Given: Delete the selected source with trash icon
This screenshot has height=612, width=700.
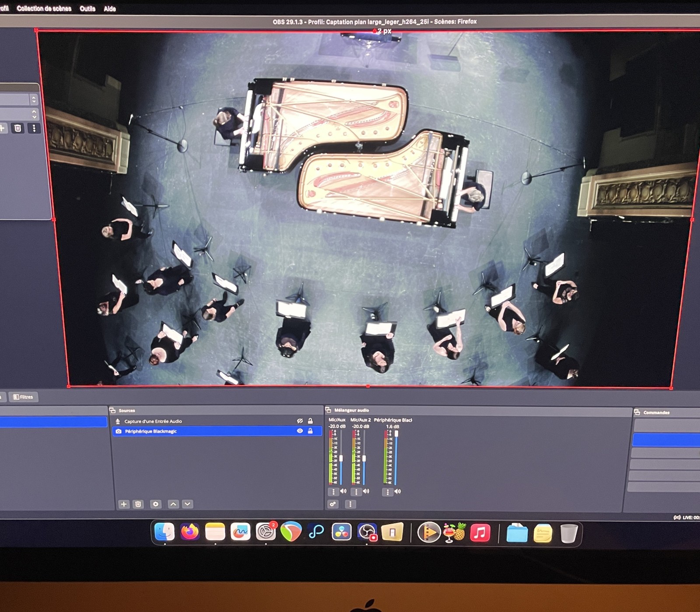Looking at the screenshot, I should click(138, 504).
